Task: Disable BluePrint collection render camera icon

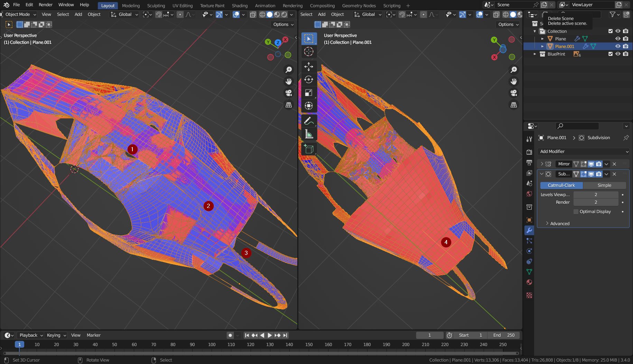Action: click(x=625, y=54)
